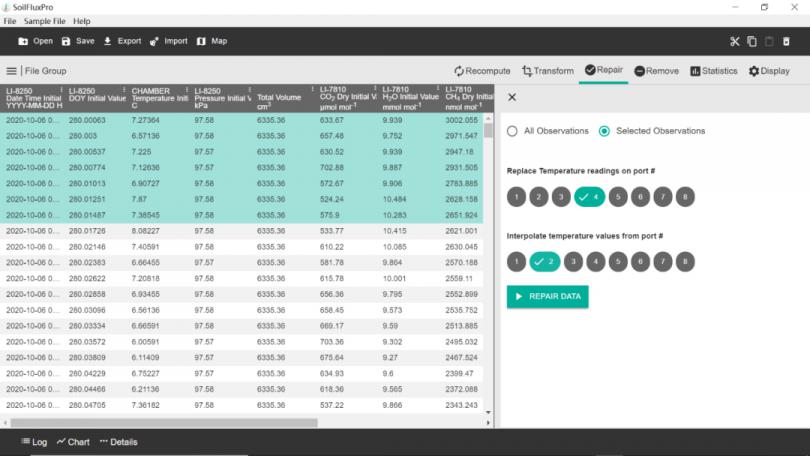Click the Recompute refresh icon

459,71
